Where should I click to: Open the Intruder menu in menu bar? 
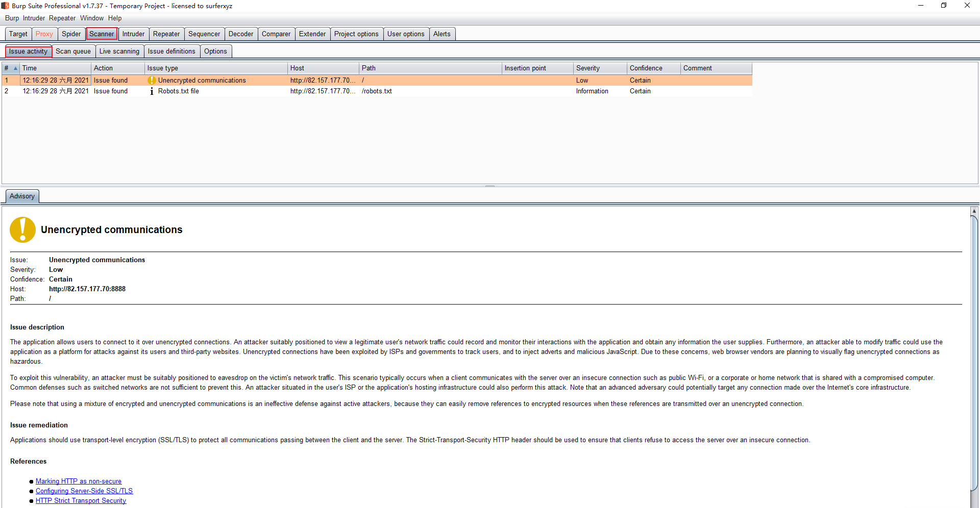[34, 18]
